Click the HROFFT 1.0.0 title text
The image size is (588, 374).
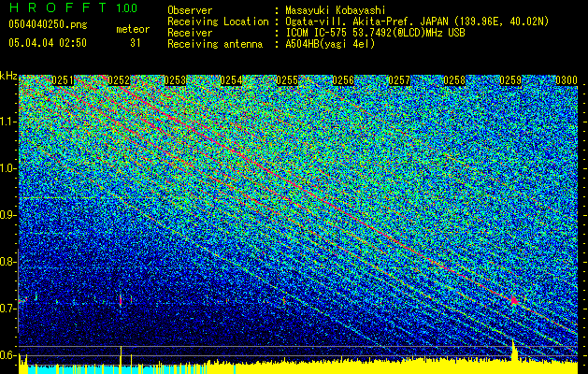[x=74, y=7]
